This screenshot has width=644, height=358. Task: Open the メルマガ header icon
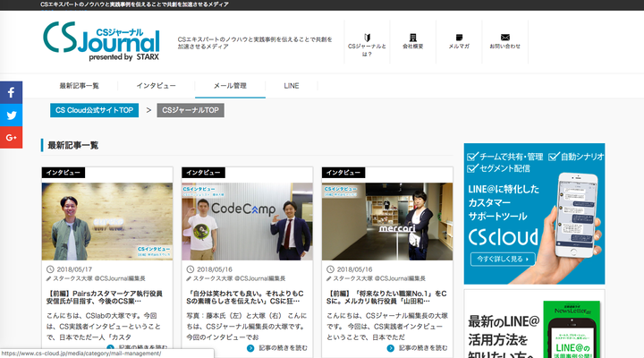(459, 38)
